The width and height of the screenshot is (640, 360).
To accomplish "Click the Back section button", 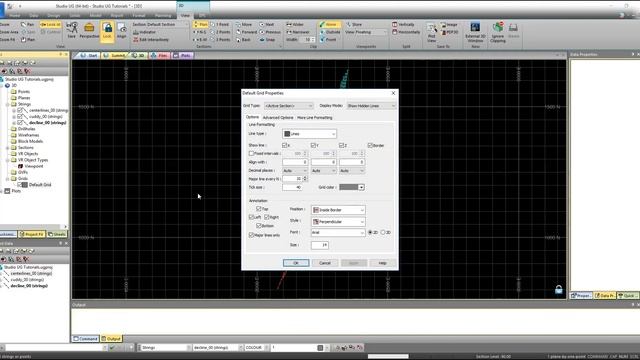I will [x=243, y=40].
